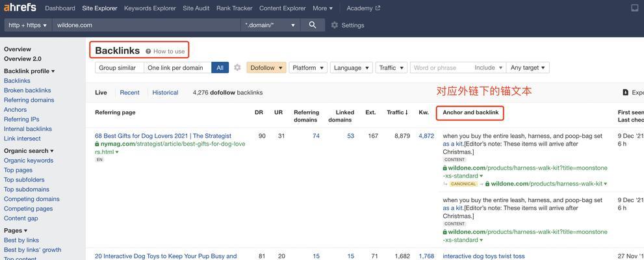
Task: Click the ahrefs logo
Action: point(20,8)
